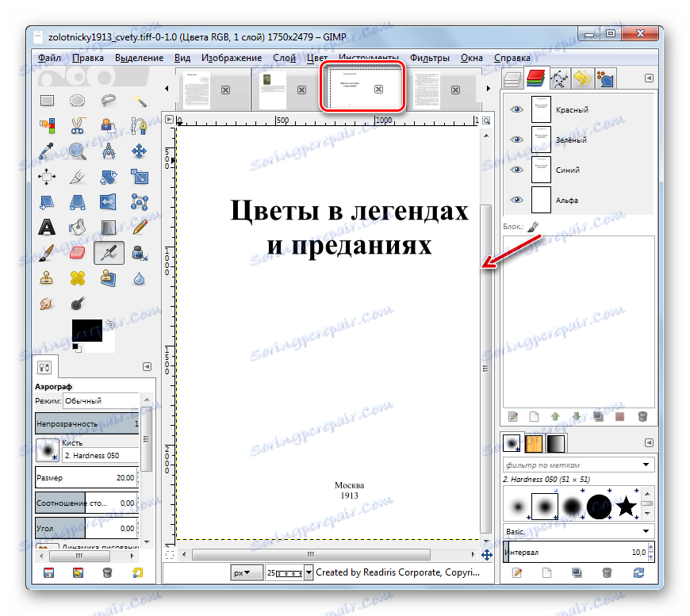This screenshot has width=690, height=616.
Task: Select the Flip tool
Action: (108, 202)
